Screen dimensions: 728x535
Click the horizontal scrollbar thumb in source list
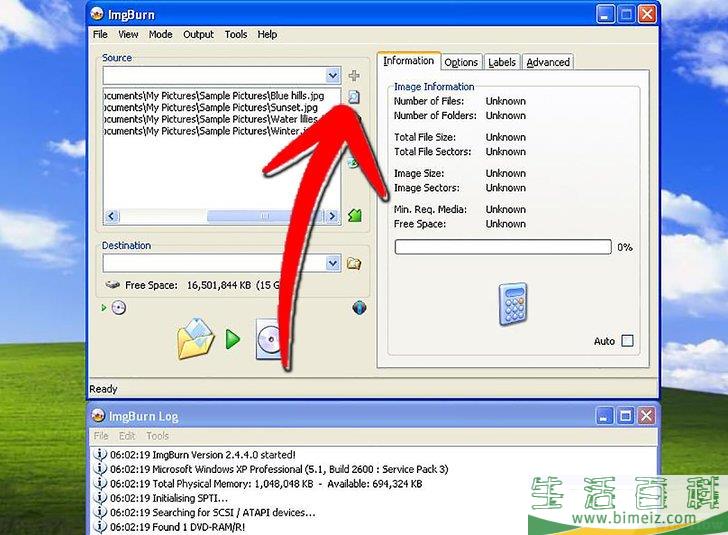[265, 216]
